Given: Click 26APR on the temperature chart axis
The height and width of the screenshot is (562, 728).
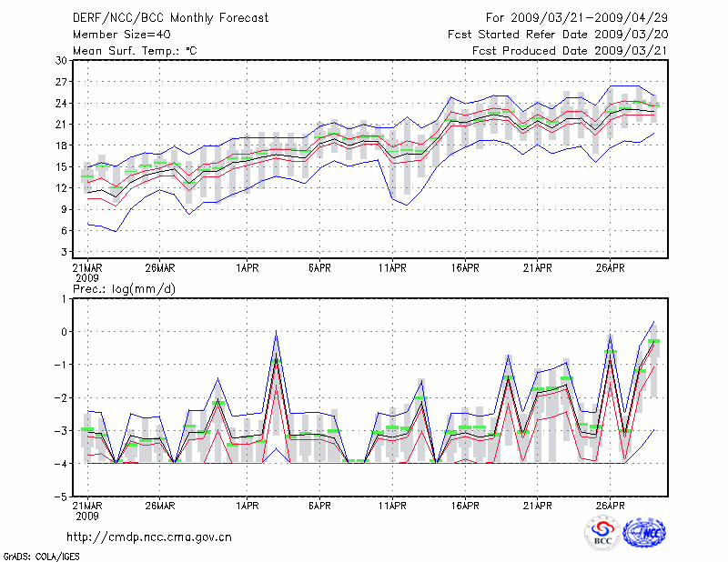Looking at the screenshot, I should (x=610, y=267).
